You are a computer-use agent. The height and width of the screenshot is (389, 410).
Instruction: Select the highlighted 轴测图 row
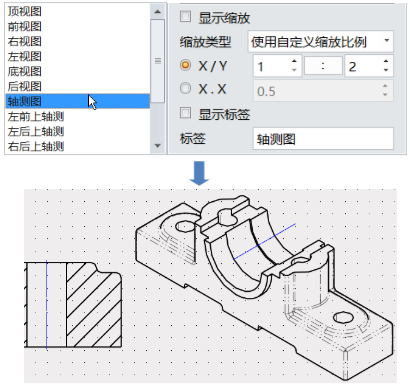78,101
